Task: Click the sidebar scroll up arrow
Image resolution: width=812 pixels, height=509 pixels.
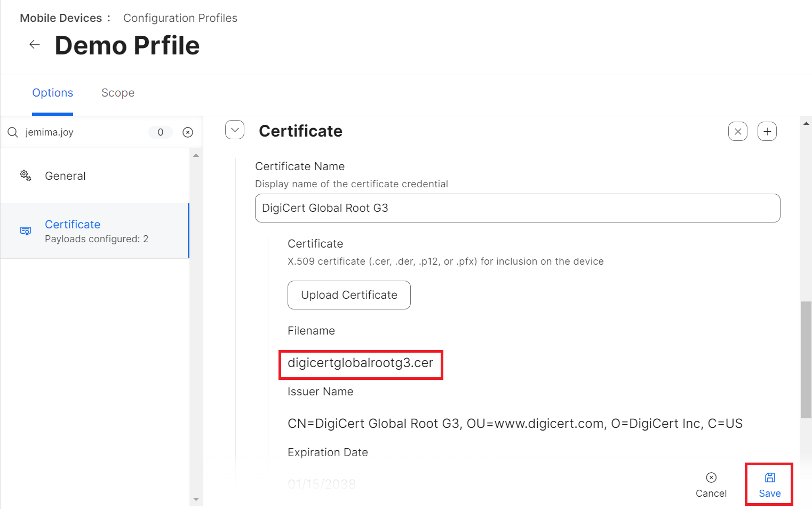Action: pyautogui.click(x=196, y=155)
